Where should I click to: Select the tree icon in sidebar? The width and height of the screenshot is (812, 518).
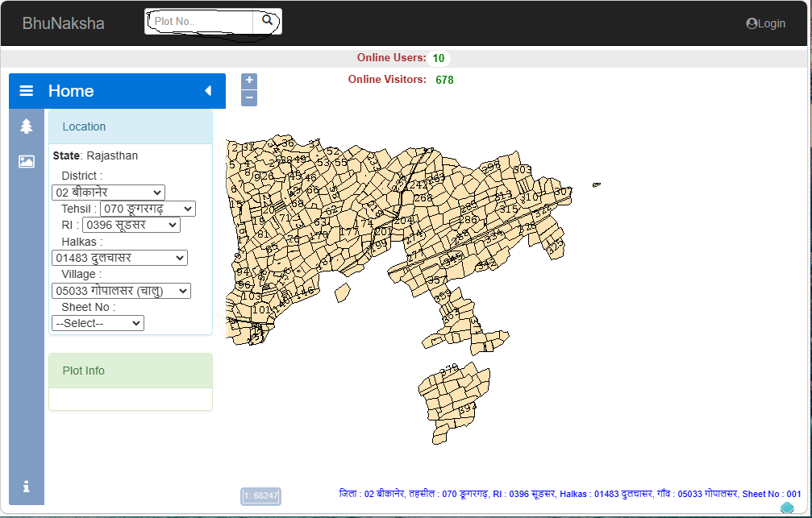(27, 126)
